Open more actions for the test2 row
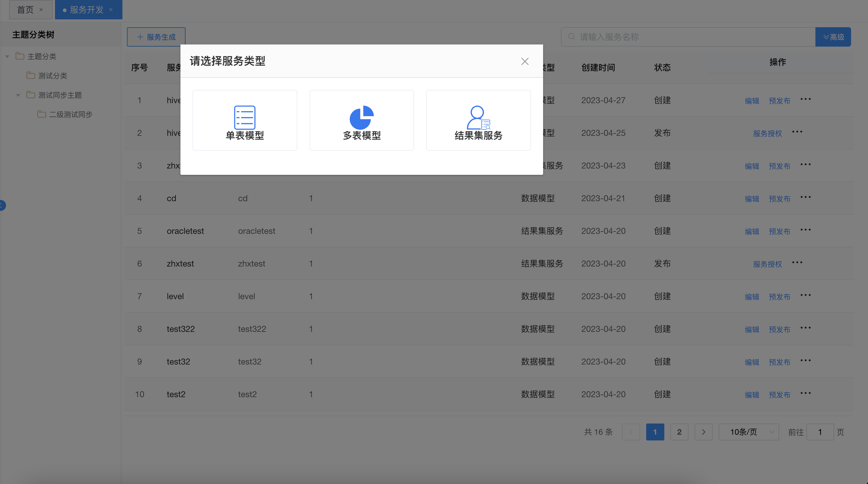Image resolution: width=868 pixels, height=484 pixels. point(806,393)
